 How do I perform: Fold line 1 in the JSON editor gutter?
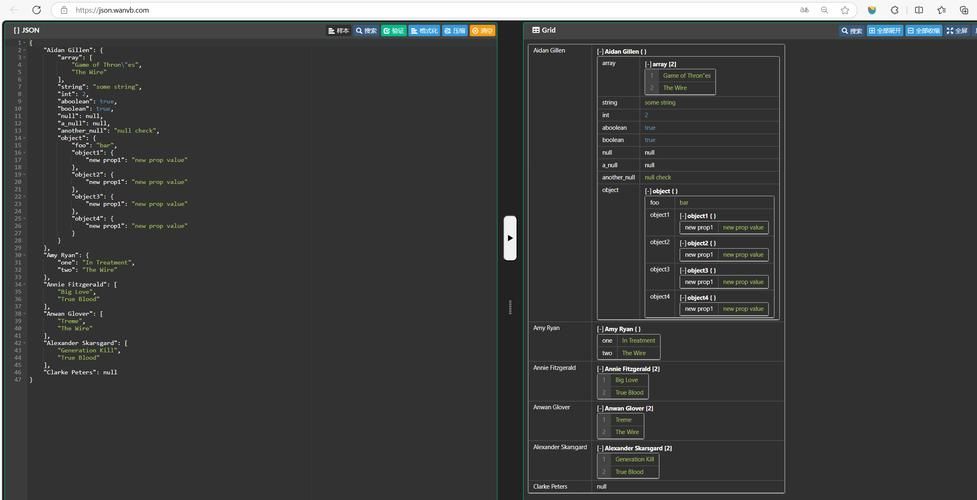pyautogui.click(x=24, y=42)
